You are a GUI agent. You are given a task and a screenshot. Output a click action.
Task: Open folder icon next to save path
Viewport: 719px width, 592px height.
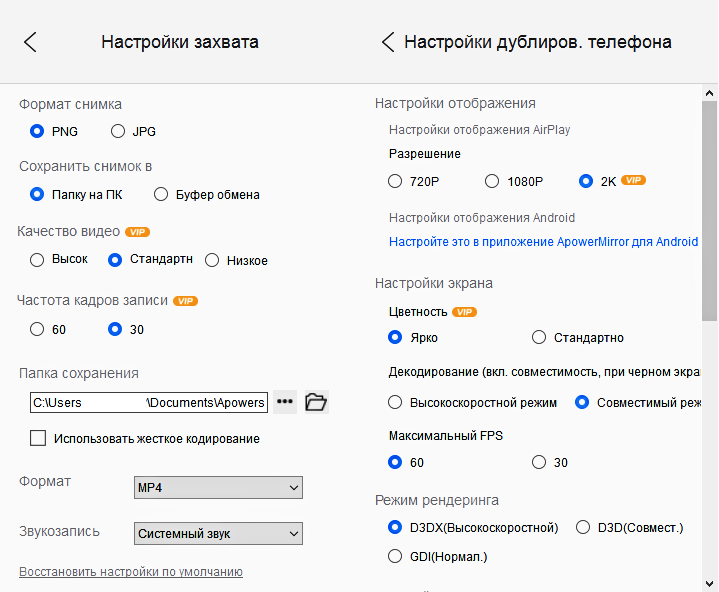point(316,402)
